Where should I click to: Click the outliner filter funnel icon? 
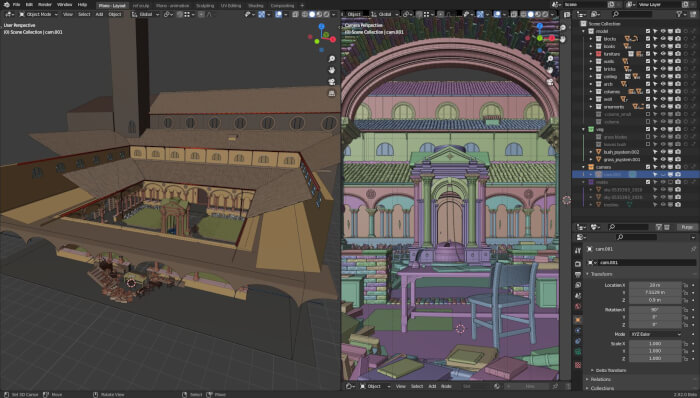click(679, 15)
